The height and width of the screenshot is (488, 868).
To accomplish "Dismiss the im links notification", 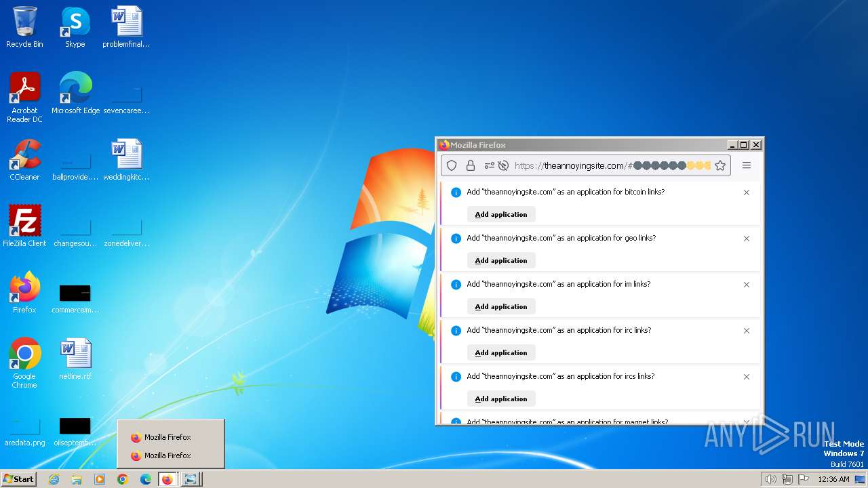I will tap(747, 285).
